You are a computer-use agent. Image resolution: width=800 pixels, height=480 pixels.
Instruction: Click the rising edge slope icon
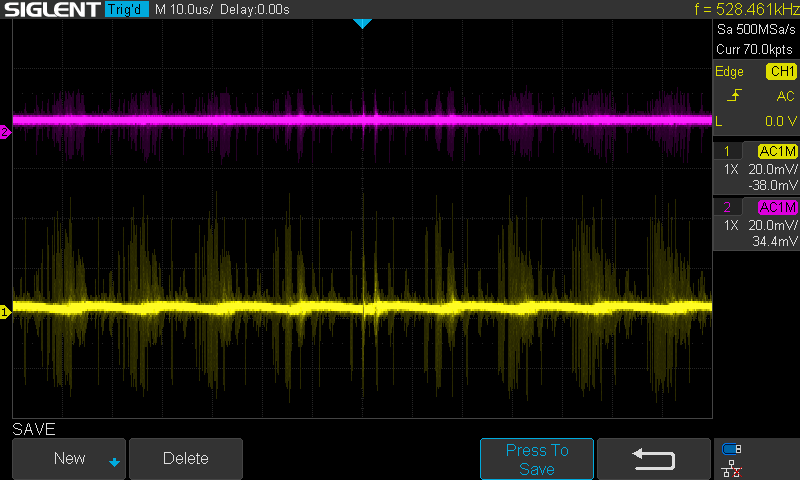click(x=734, y=95)
